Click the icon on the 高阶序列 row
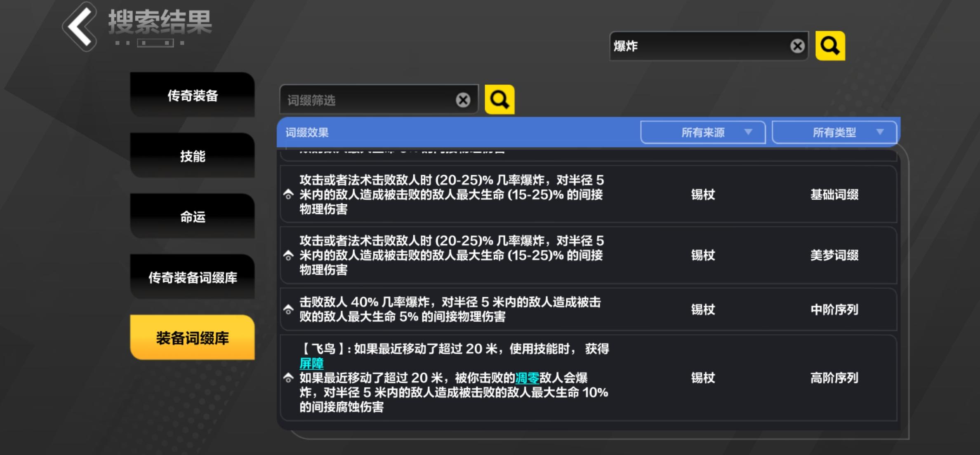The width and height of the screenshot is (980, 455). (288, 378)
